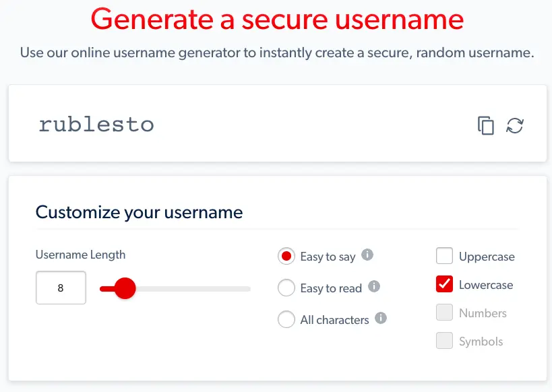552x392 pixels.
Task: Click the generated username text rublesto
Action: click(x=96, y=125)
